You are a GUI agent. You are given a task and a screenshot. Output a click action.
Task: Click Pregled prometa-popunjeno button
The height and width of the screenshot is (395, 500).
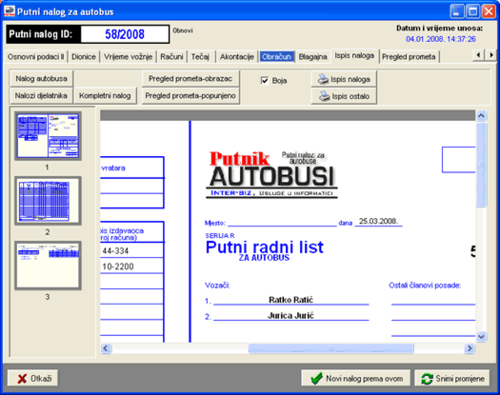click(190, 96)
